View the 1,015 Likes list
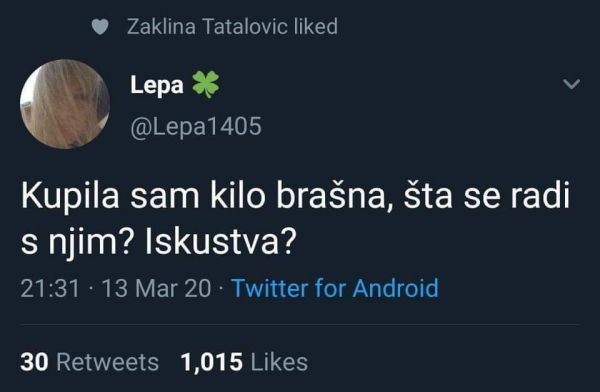This screenshot has width=600, height=392. point(244,362)
